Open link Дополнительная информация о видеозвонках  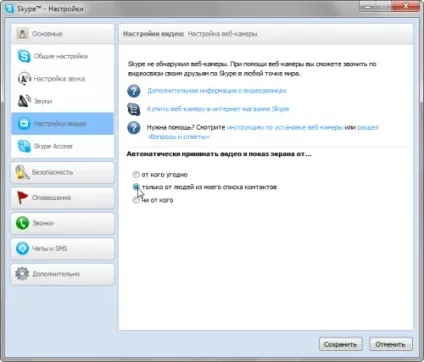pos(217,91)
